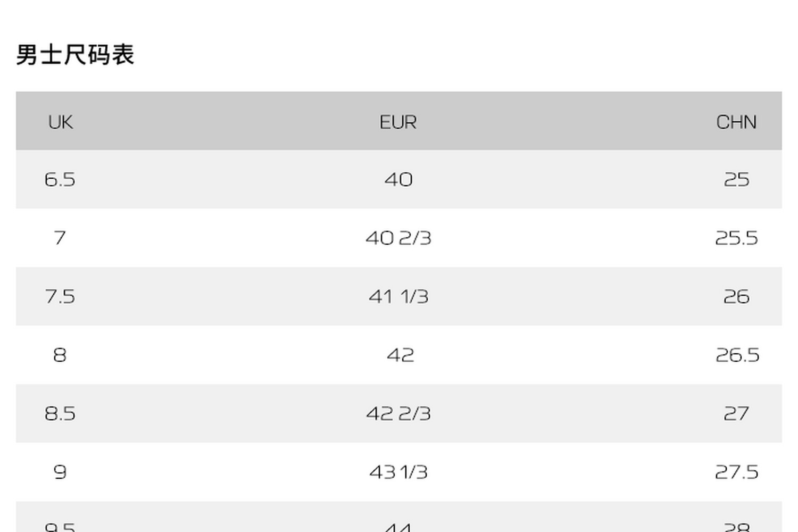798x532 pixels.
Task: Choose UK size 7.5 cell
Action: tap(60, 296)
